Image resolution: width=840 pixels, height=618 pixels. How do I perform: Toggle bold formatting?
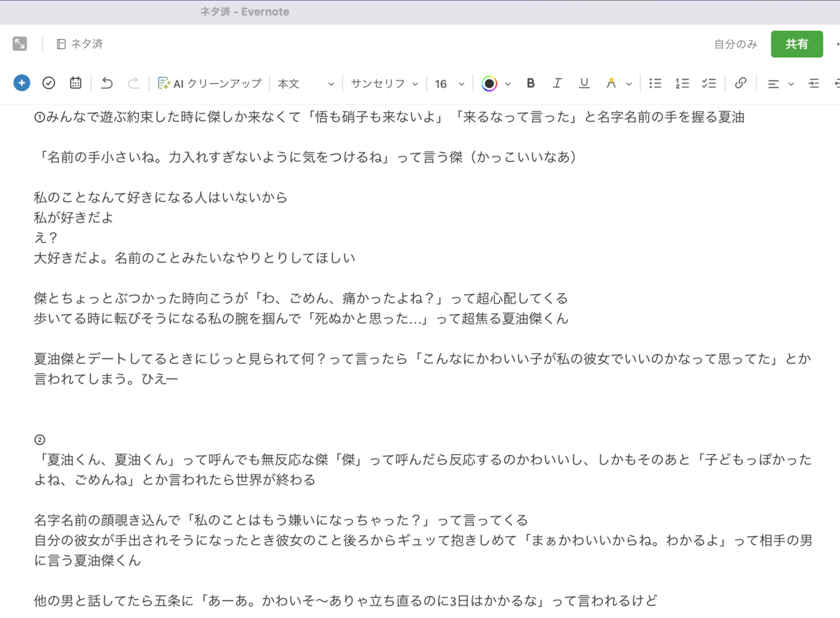(x=531, y=83)
